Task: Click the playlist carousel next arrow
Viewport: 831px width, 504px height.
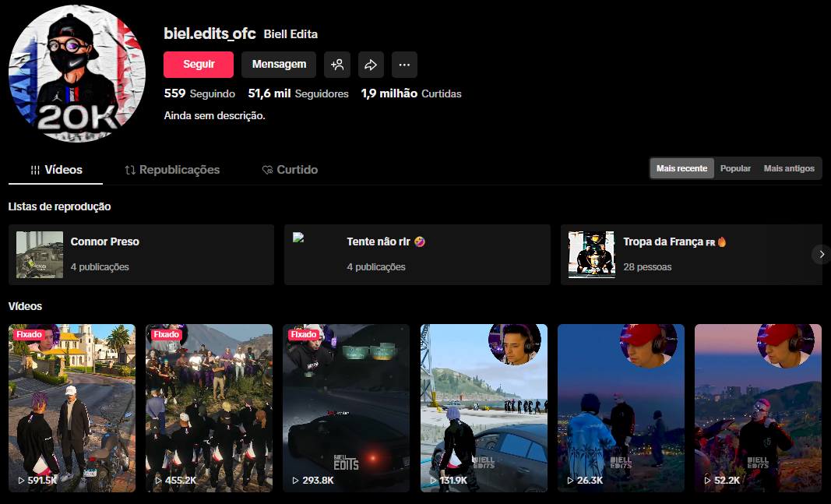Action: click(x=822, y=255)
